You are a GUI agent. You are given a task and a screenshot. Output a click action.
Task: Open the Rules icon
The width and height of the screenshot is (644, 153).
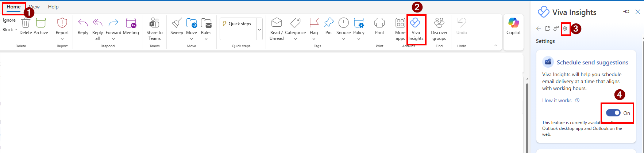206,23
